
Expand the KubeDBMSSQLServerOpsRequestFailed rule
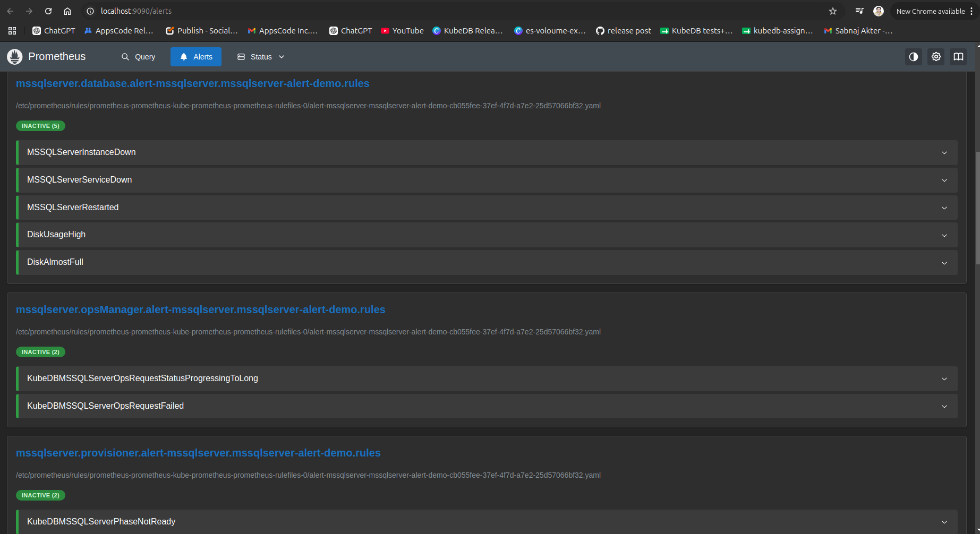coord(487,406)
